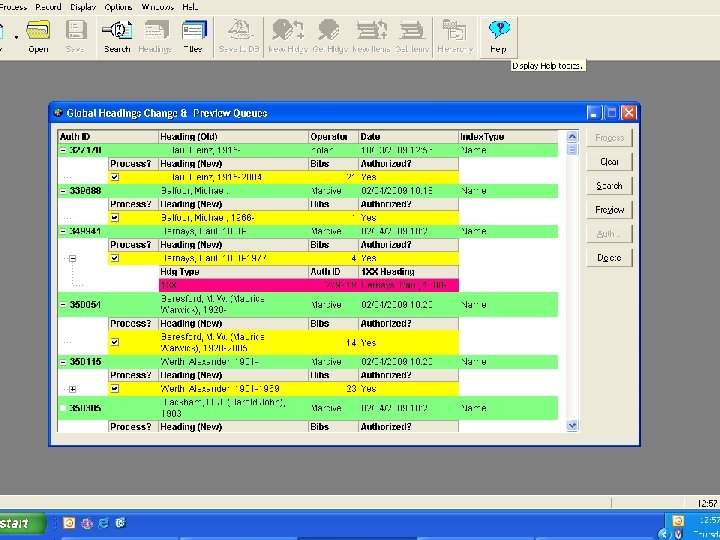
Task: Click the Operator column header
Action: pyautogui.click(x=333, y=137)
